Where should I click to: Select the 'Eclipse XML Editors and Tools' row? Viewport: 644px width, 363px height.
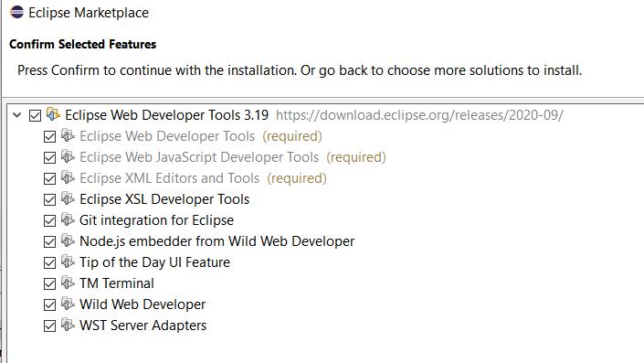[x=203, y=178]
